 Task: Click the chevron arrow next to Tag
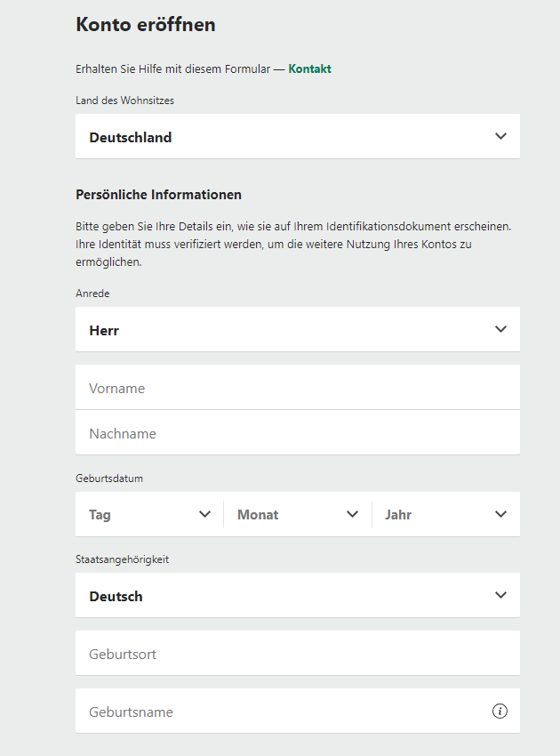tap(204, 514)
